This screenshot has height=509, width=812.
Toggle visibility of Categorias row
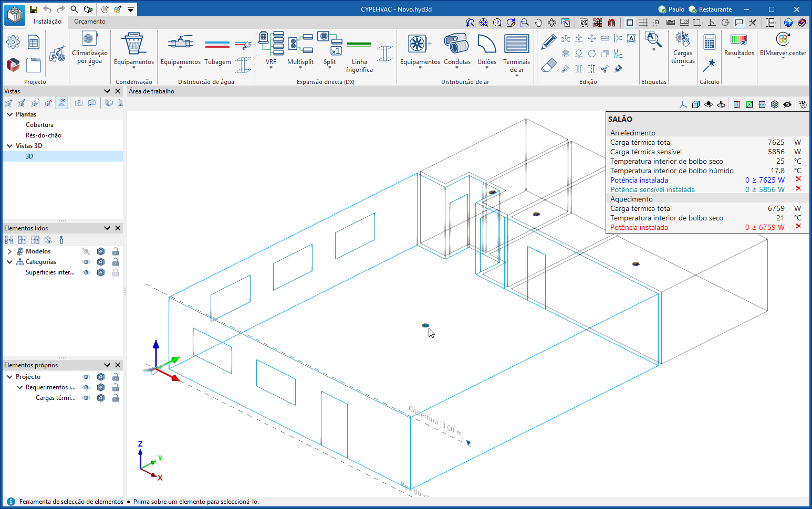pyautogui.click(x=86, y=262)
